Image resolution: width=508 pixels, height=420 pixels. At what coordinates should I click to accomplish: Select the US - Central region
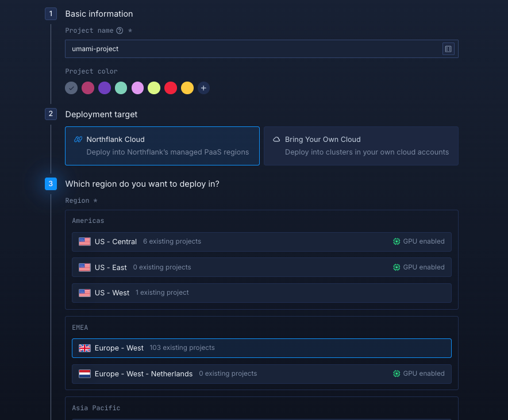261,242
